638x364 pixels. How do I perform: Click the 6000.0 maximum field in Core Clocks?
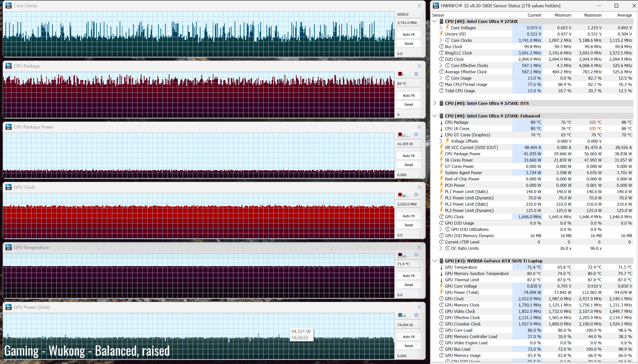tap(408, 14)
